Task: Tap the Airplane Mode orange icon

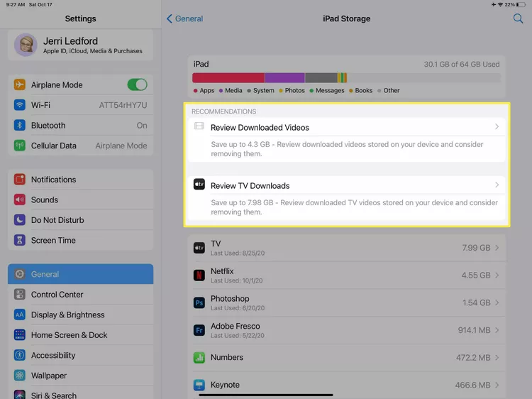Action: tap(20, 84)
